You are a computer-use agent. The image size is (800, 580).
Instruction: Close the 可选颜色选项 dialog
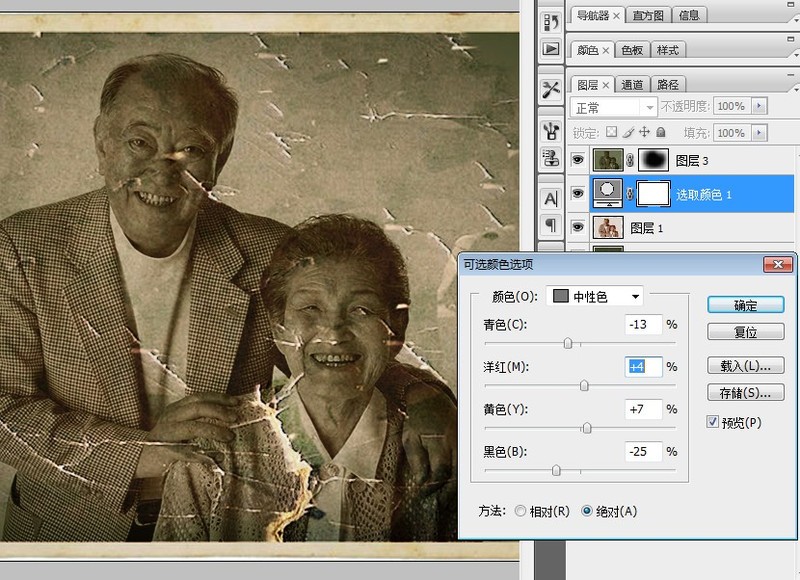[778, 264]
